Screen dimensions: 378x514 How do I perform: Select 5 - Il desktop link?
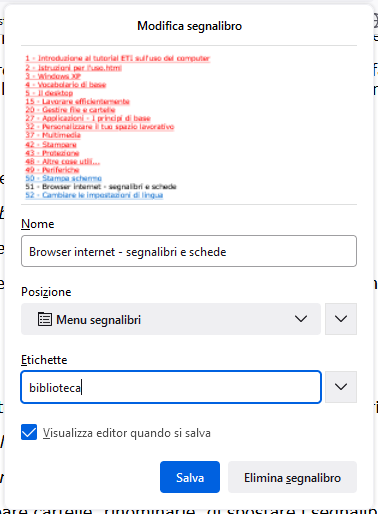click(x=49, y=93)
